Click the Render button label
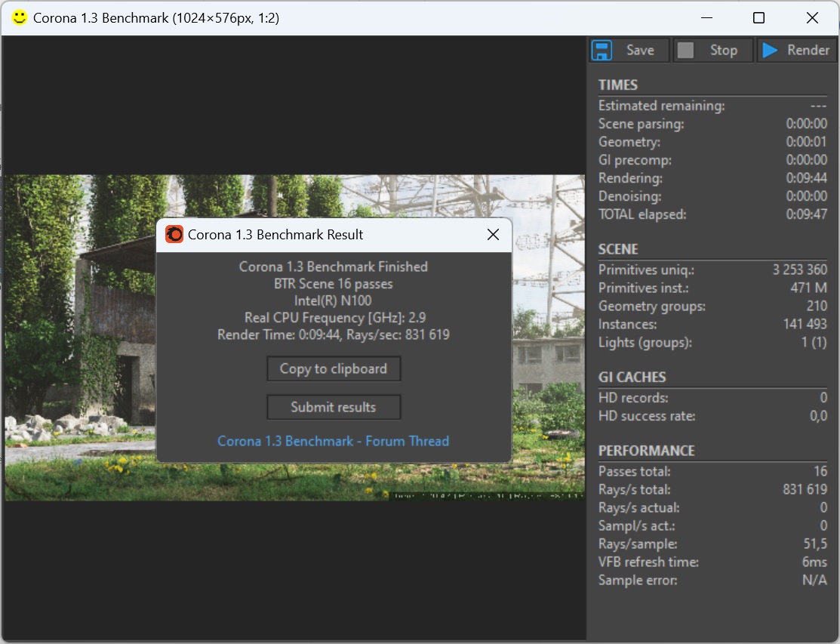 point(808,51)
